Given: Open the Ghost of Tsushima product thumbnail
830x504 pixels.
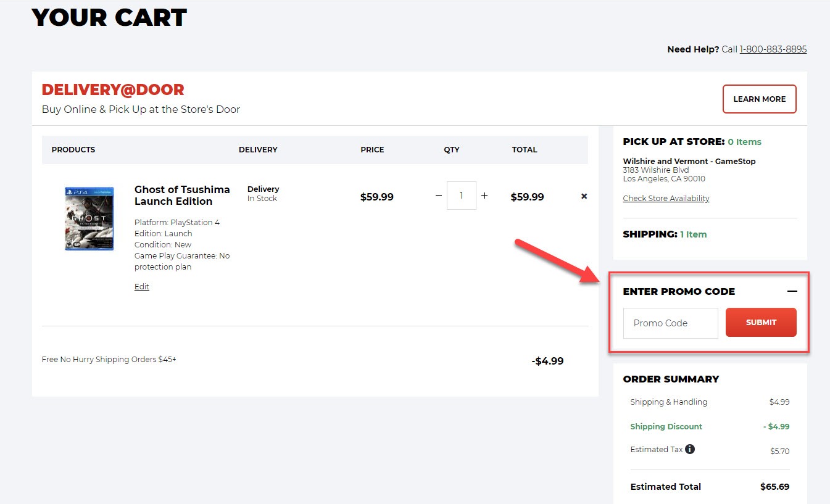Looking at the screenshot, I should point(89,218).
